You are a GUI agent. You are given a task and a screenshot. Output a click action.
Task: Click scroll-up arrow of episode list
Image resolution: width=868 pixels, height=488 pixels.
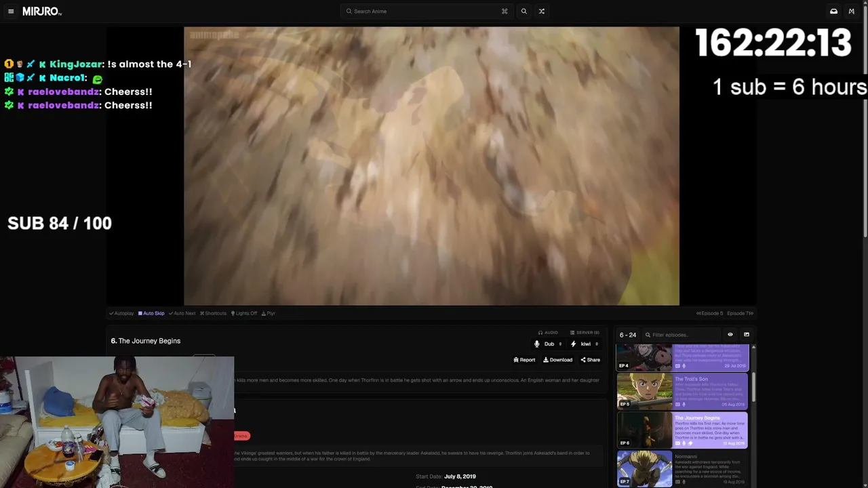tap(753, 348)
